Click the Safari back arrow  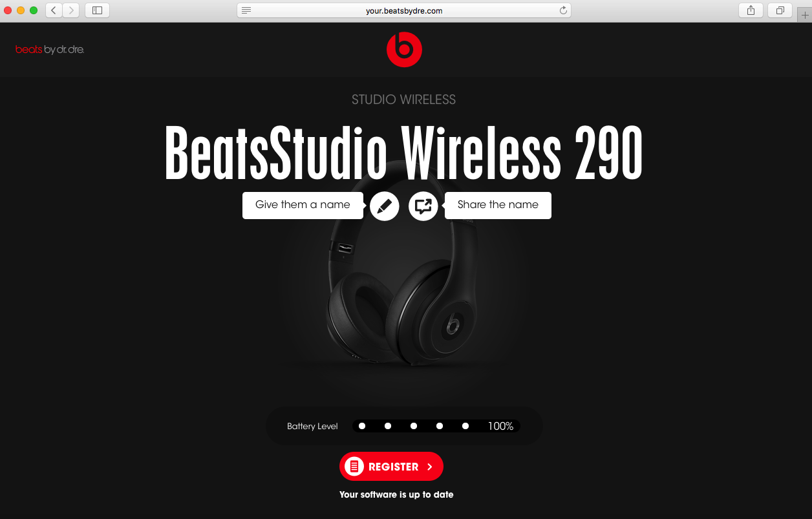(54, 10)
